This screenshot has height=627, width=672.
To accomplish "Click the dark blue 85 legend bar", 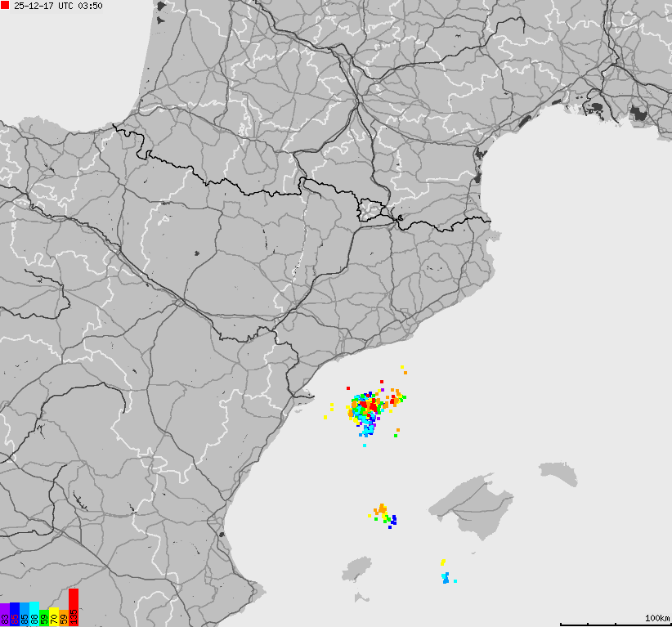I will (x=16, y=615).
